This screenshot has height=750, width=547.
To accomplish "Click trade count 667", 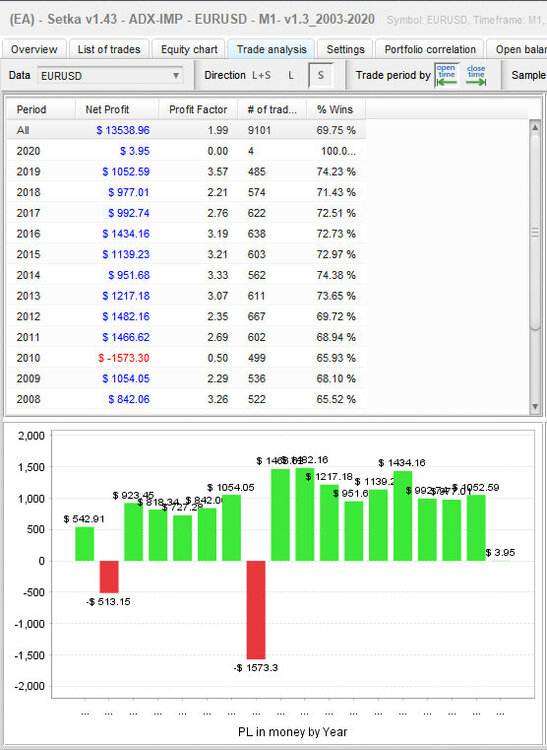I will coord(256,317).
